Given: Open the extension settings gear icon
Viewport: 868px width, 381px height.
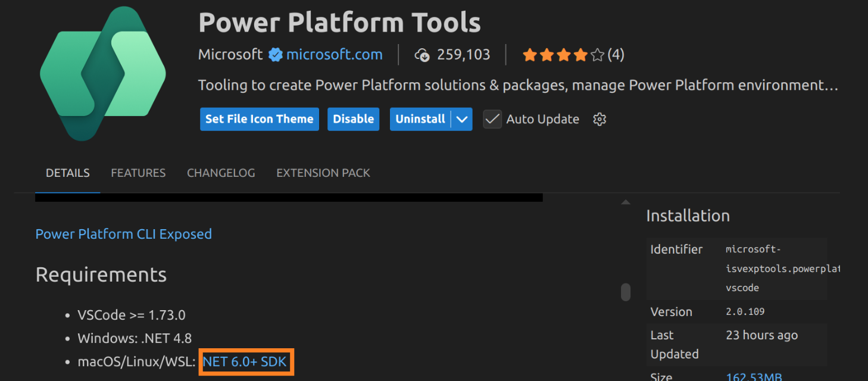Looking at the screenshot, I should [x=600, y=119].
